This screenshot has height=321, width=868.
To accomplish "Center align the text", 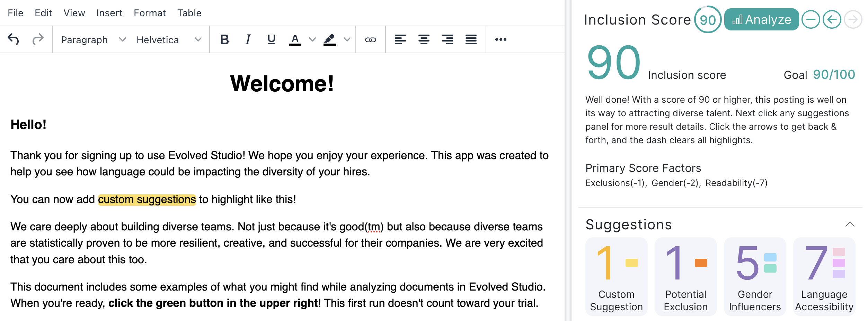I will [424, 39].
